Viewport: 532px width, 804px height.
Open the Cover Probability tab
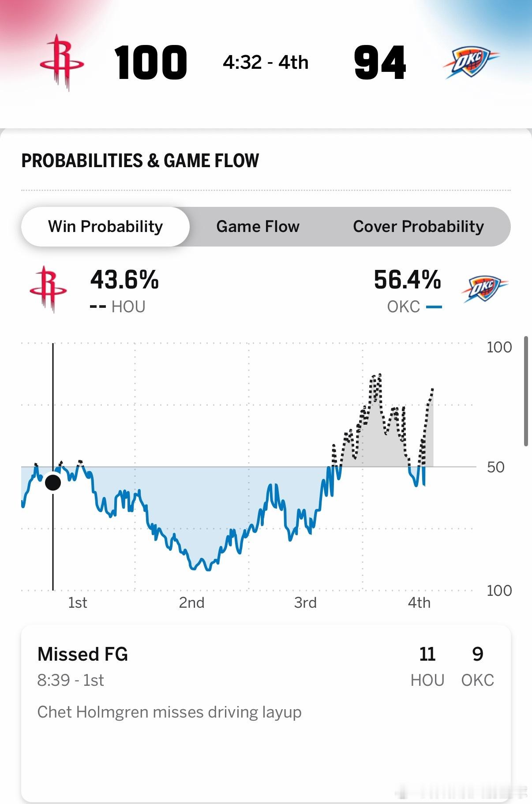(x=418, y=226)
